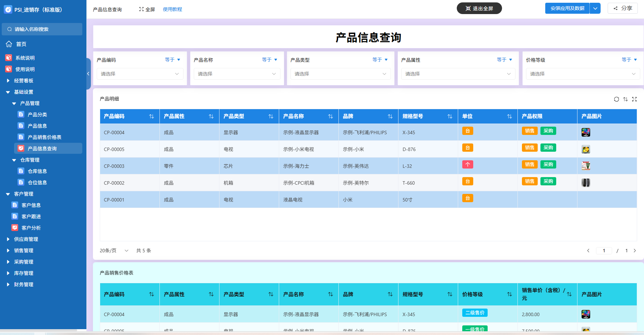Click product image thumbnail for CP-00004
This screenshot has height=335, width=644.
(586, 132)
